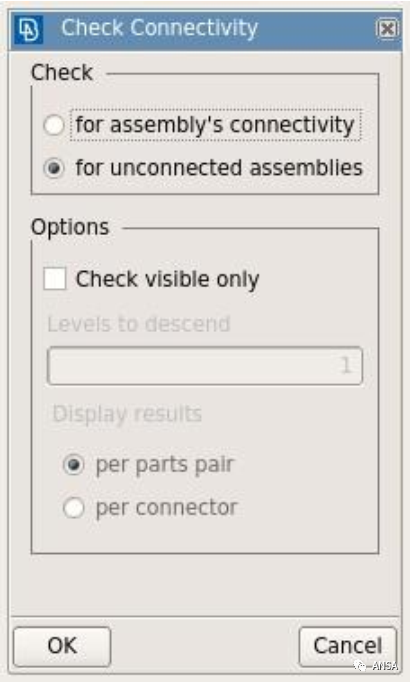Close the Check Connectivity dialog
This screenshot has height=682, width=410.
[387, 29]
